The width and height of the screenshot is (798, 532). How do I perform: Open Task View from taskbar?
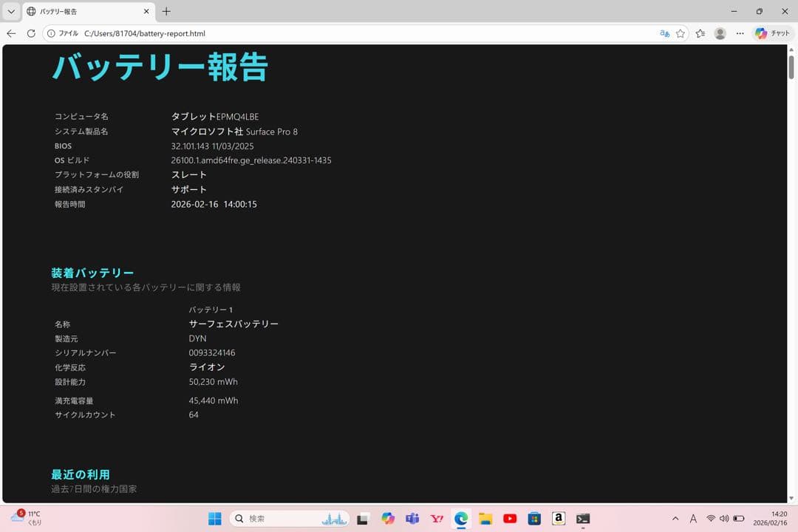click(363, 519)
